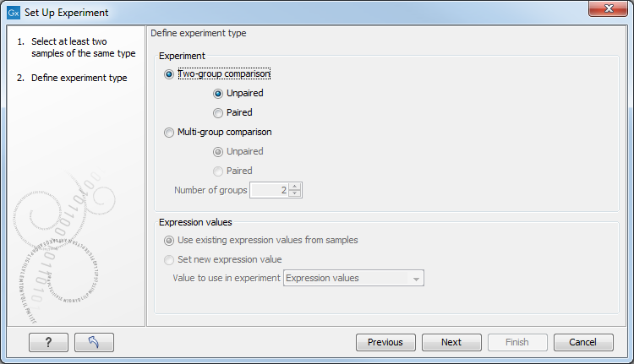The width and height of the screenshot is (634, 364).
Task: Click the Gx application icon in title bar
Action: tap(13, 14)
